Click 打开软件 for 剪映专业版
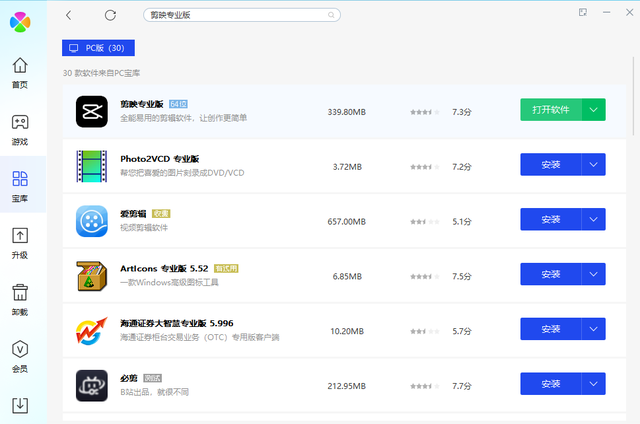This screenshot has height=424, width=640. pos(551,109)
